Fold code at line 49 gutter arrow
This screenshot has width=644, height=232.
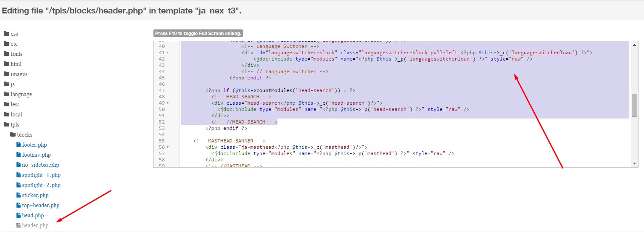coord(168,103)
